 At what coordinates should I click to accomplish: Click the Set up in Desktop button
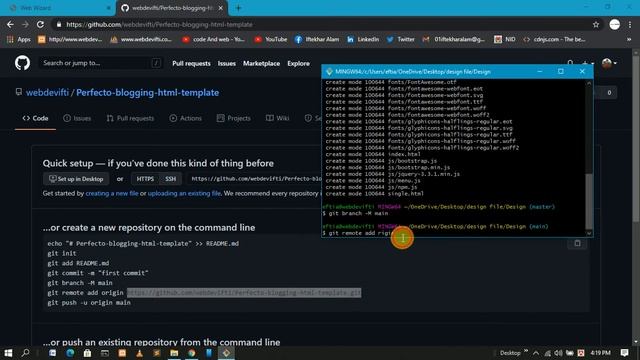[x=76, y=179]
